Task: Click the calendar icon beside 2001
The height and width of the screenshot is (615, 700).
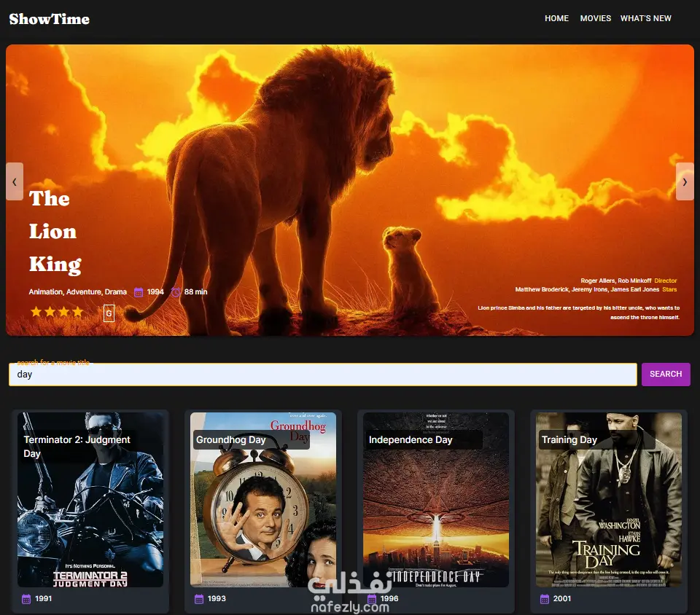Action: coord(545,599)
